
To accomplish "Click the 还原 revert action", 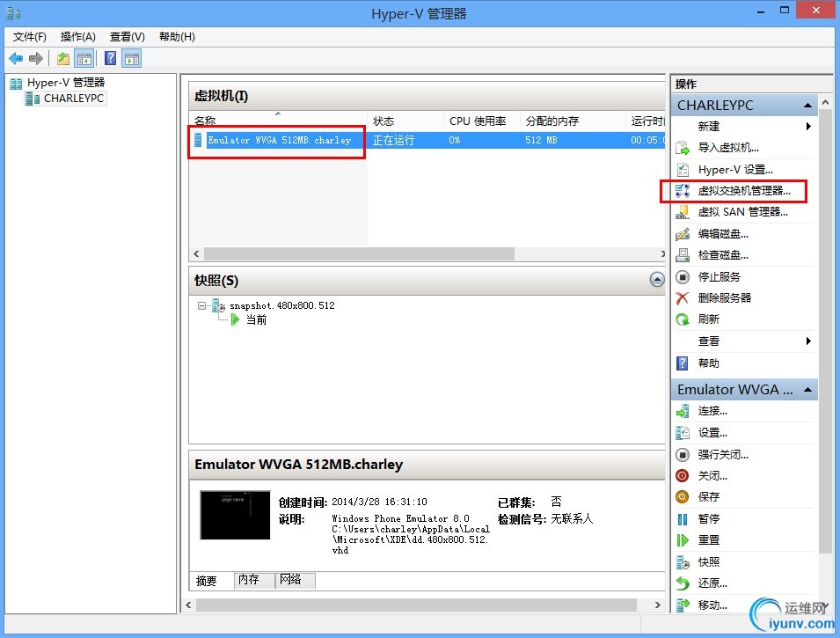I will (712, 583).
